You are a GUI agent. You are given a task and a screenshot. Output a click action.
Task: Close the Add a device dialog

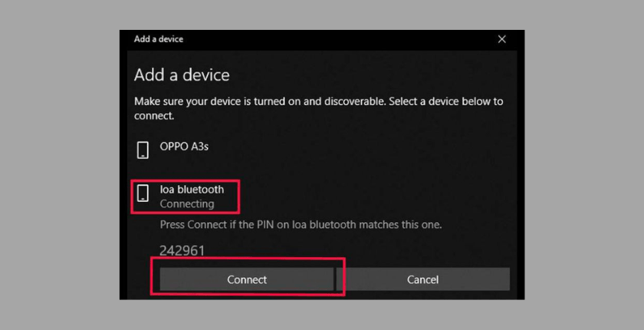click(502, 39)
